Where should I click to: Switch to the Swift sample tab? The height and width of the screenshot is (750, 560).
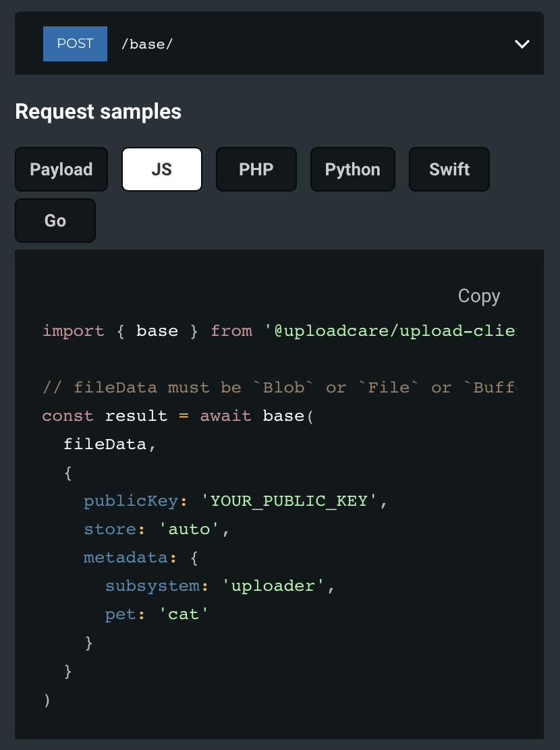[449, 169]
